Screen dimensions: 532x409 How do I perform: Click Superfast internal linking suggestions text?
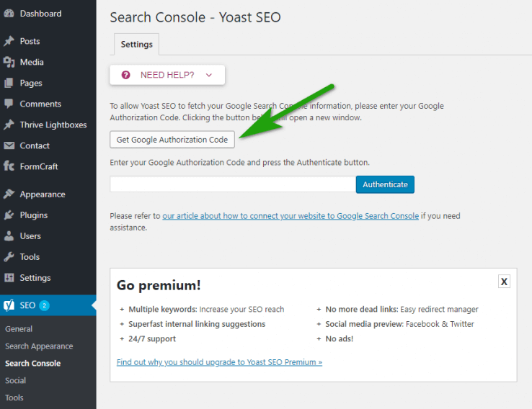coord(197,324)
